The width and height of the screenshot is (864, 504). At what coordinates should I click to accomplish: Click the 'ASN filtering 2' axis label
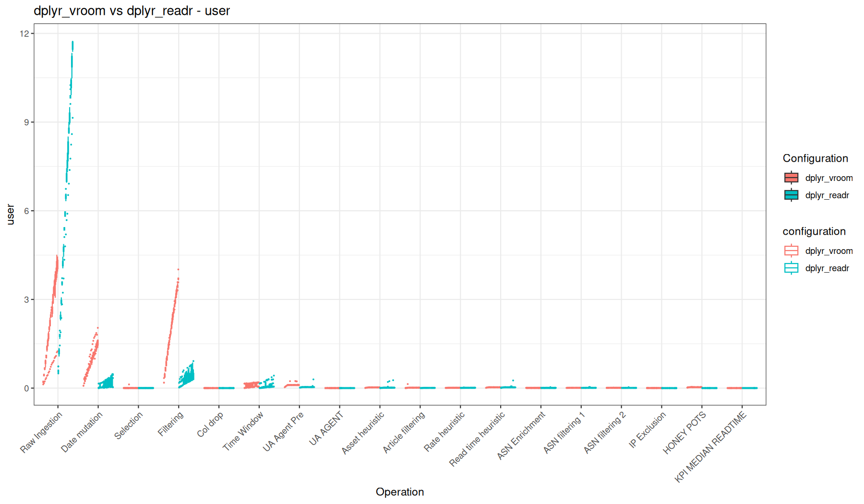pyautogui.click(x=605, y=432)
